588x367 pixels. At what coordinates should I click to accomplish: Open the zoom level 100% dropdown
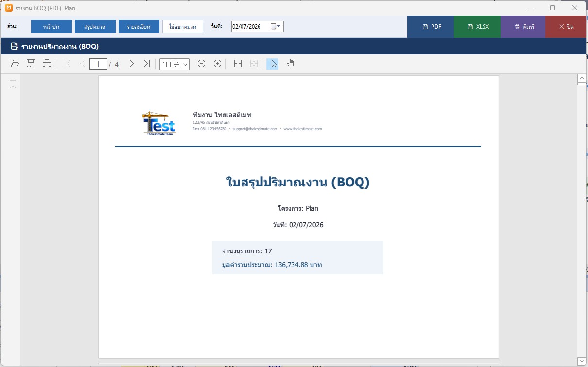point(174,64)
